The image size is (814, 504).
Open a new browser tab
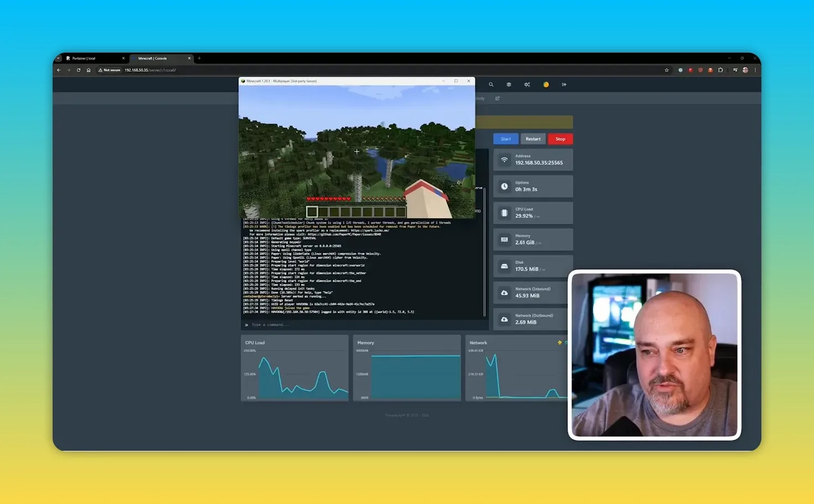pyautogui.click(x=199, y=58)
